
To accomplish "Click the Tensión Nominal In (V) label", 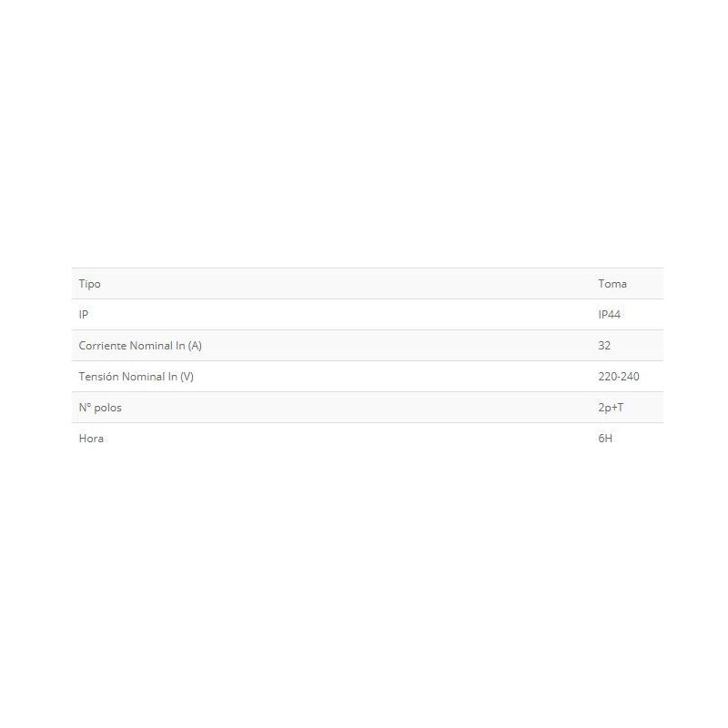I will 136,377.
